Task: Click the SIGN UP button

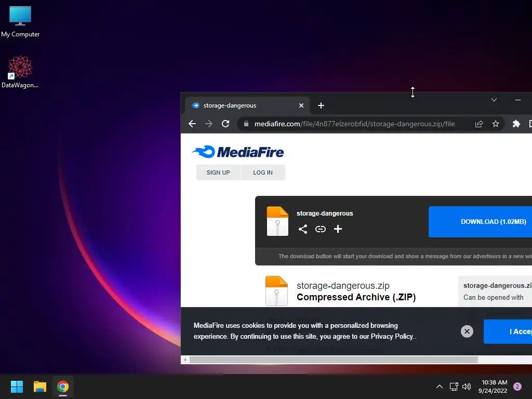Action: 218,172
